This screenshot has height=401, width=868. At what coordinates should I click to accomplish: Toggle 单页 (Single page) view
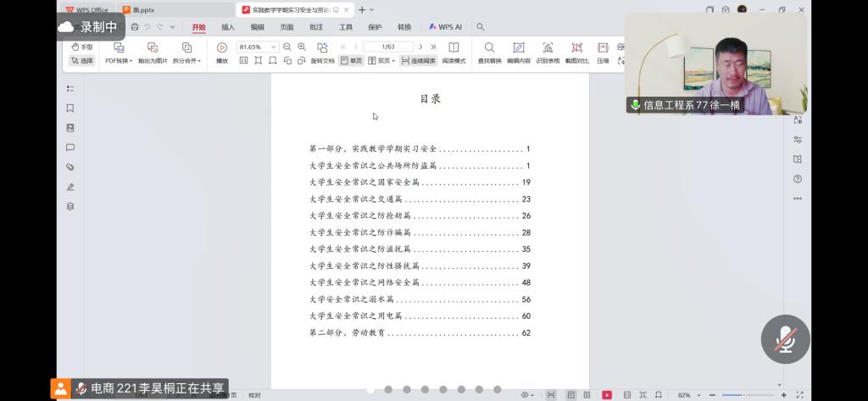tap(351, 61)
